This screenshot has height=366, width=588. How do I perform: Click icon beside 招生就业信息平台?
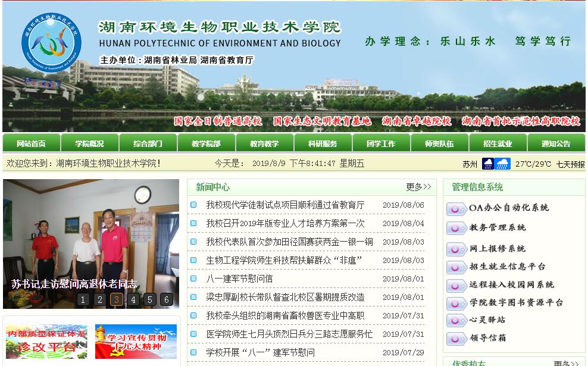coord(456,267)
